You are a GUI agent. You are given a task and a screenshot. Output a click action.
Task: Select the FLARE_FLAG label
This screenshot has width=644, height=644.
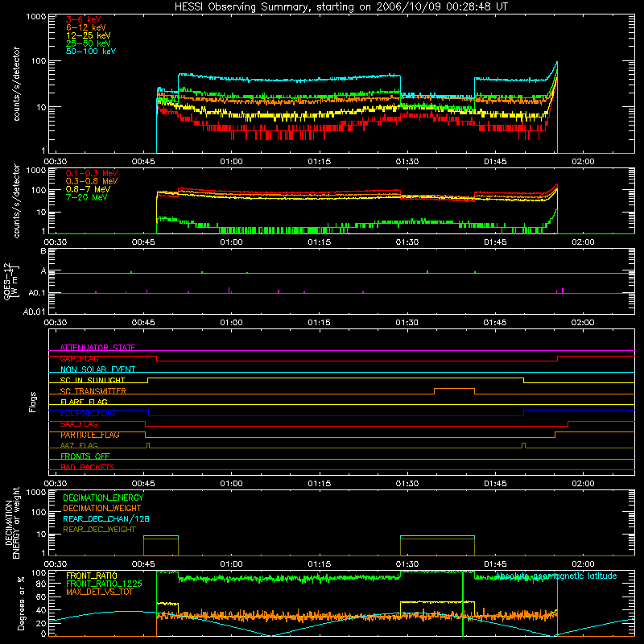[84, 402]
